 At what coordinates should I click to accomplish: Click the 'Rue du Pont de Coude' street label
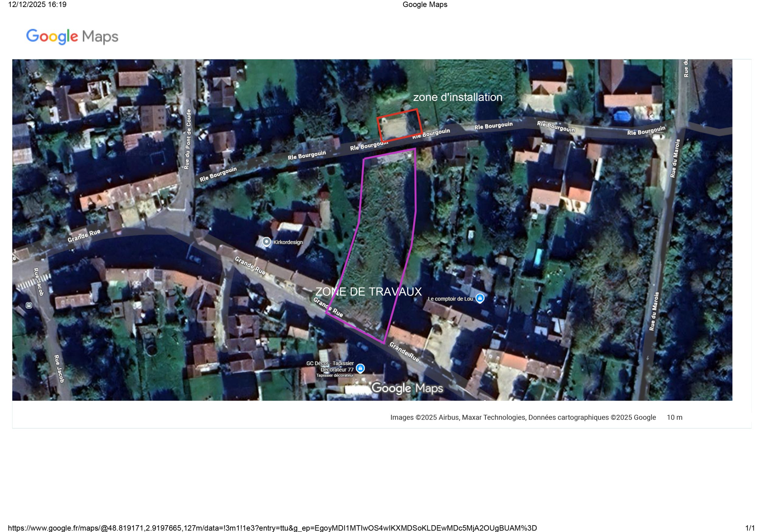point(188,139)
